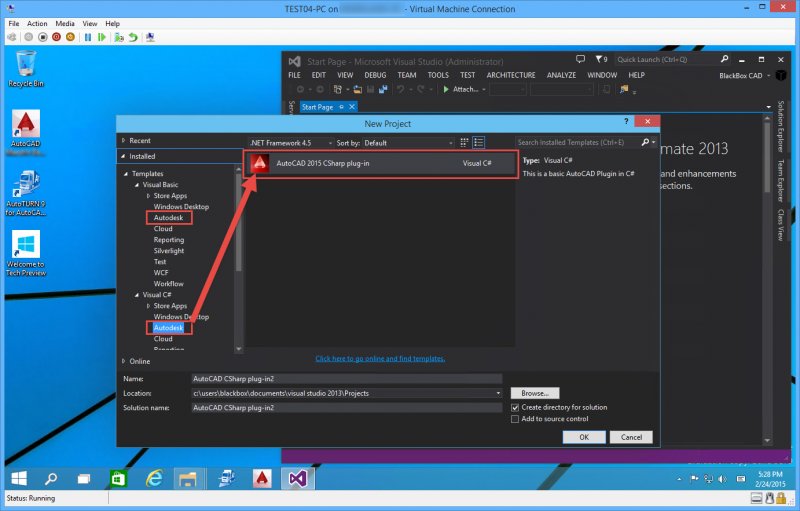Open the Attach debug target dropdown

[x=483, y=89]
